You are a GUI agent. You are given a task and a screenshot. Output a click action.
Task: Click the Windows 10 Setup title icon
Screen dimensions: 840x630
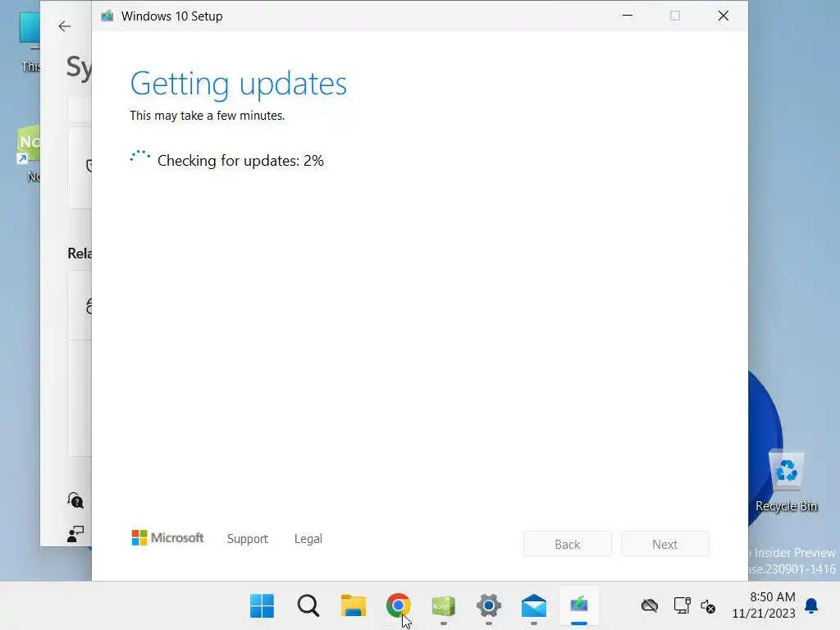(x=107, y=16)
